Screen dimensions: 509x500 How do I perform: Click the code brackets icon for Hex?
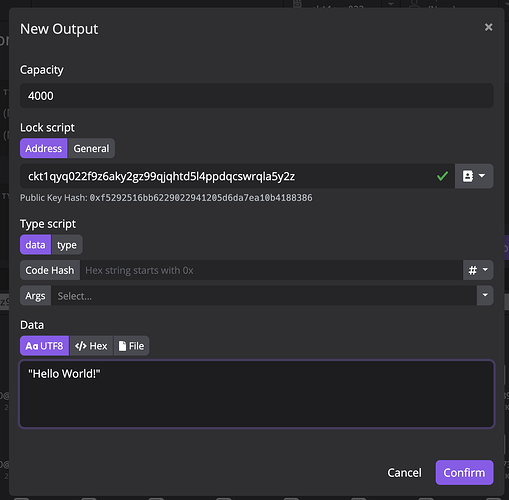(x=81, y=346)
